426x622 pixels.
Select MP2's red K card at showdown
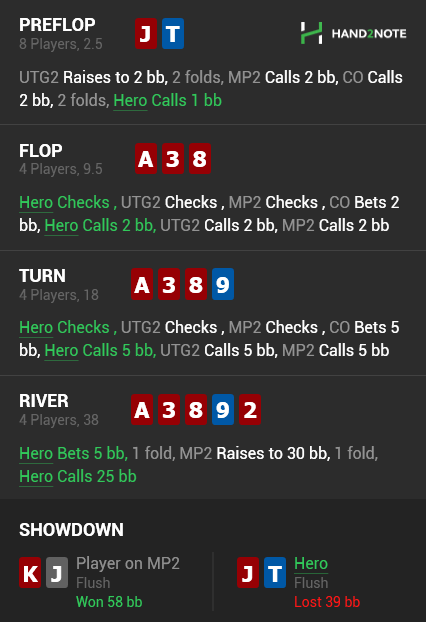tap(30, 572)
